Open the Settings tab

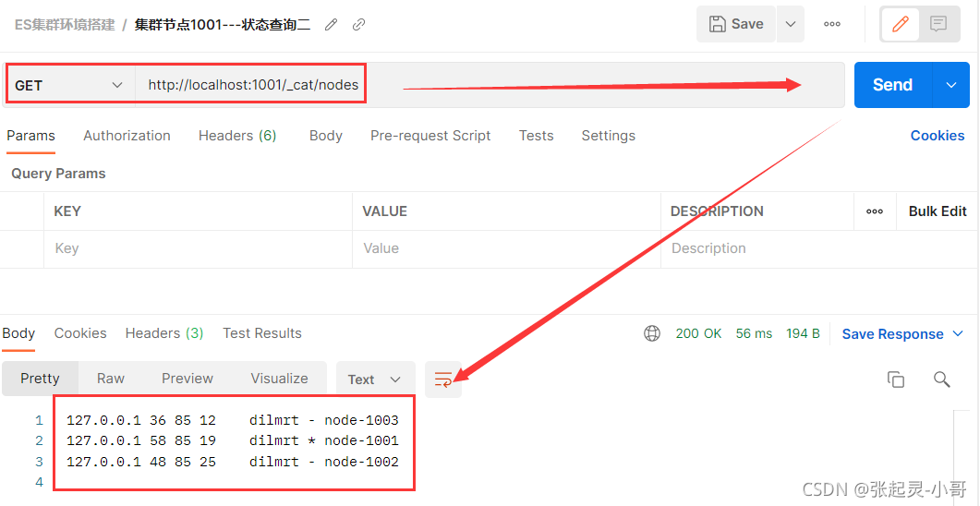(x=608, y=136)
